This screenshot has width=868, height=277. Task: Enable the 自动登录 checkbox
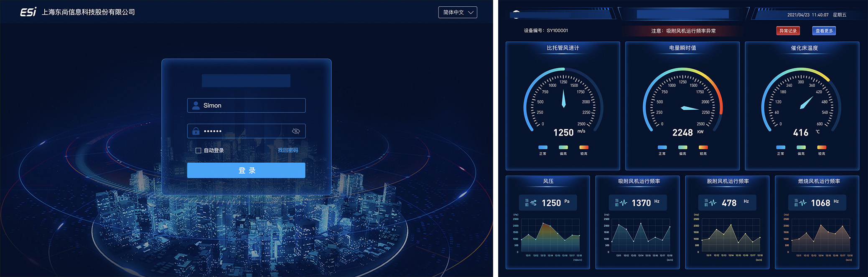click(198, 151)
